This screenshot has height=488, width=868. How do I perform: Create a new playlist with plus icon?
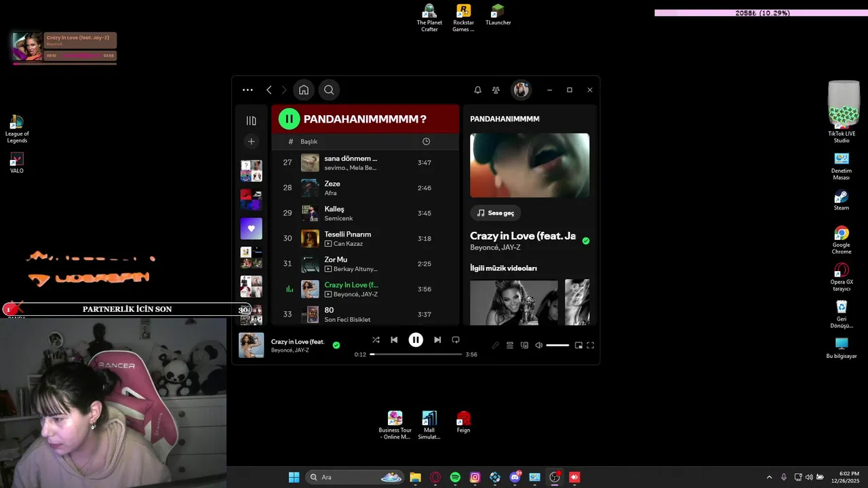click(x=251, y=142)
